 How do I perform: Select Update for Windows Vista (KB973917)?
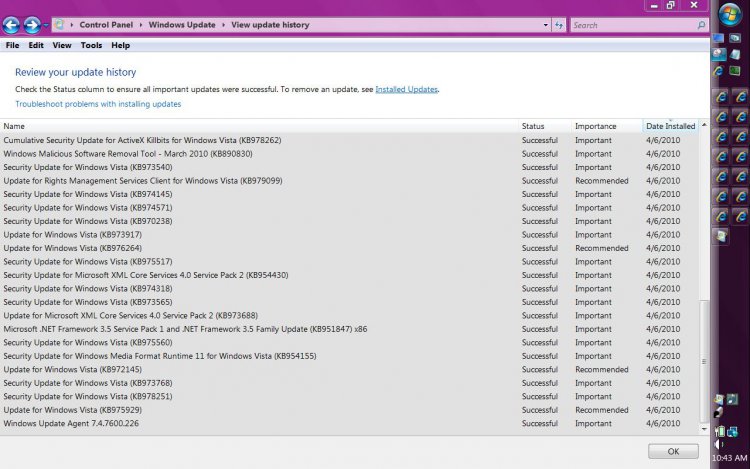[x=349, y=235]
